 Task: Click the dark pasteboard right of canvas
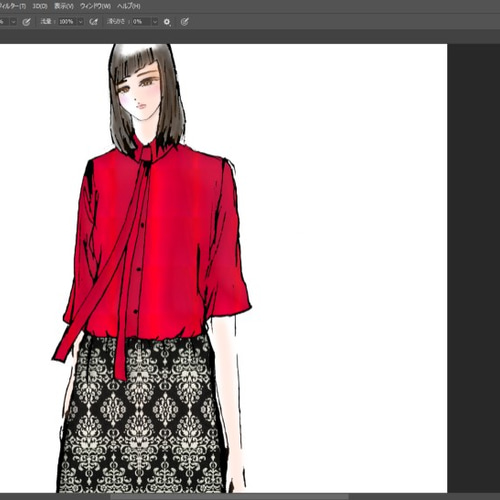473,267
